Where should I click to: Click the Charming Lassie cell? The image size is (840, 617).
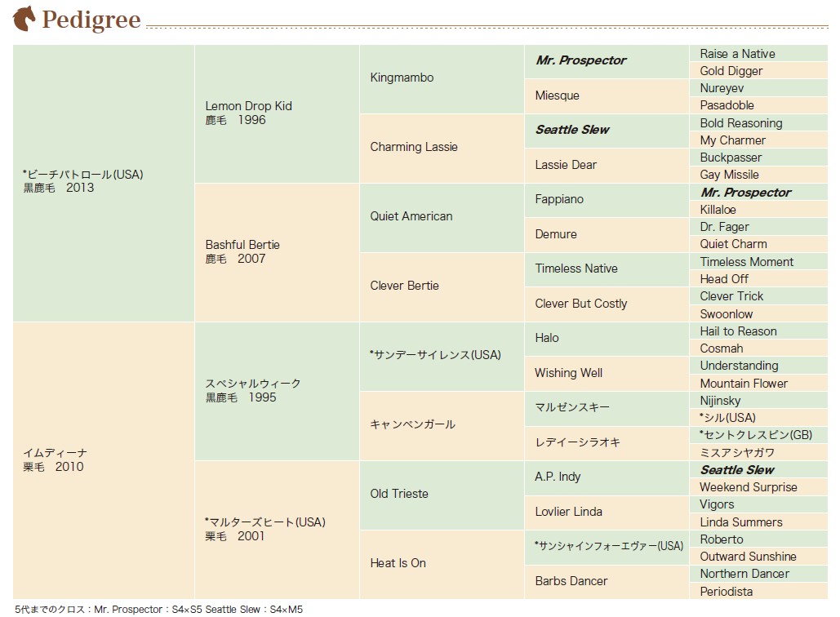click(x=442, y=149)
